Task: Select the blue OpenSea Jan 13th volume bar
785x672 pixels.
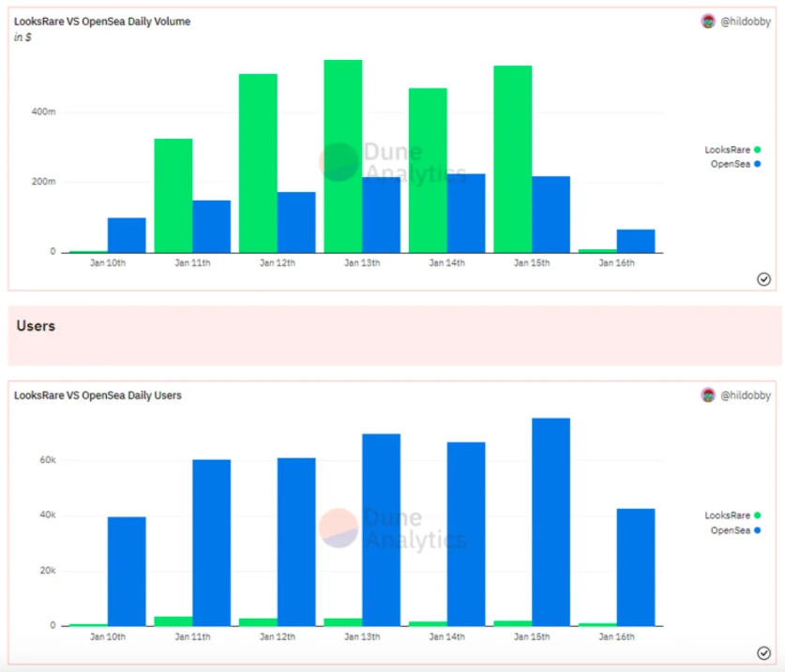Action: click(x=381, y=216)
